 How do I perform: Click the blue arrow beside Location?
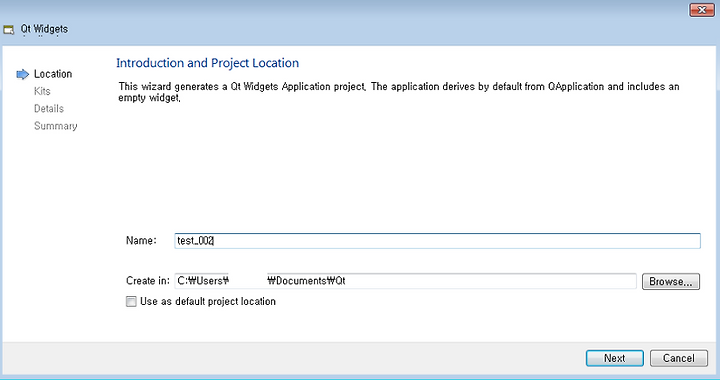click(22, 74)
